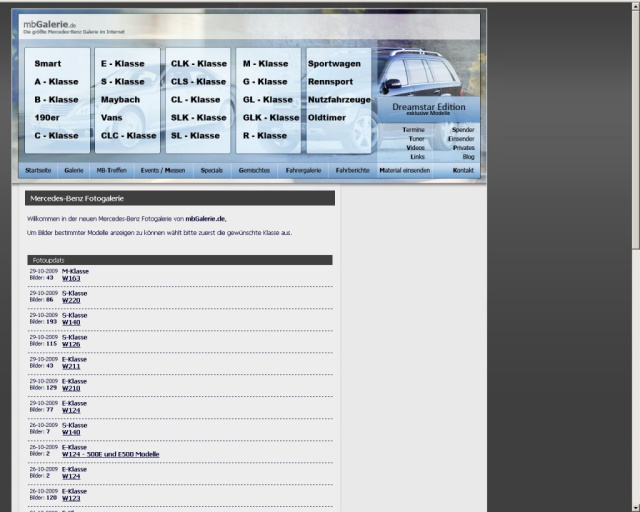Open the Links page link
Image resolution: width=640 pixels, height=512 pixels.
(417, 157)
